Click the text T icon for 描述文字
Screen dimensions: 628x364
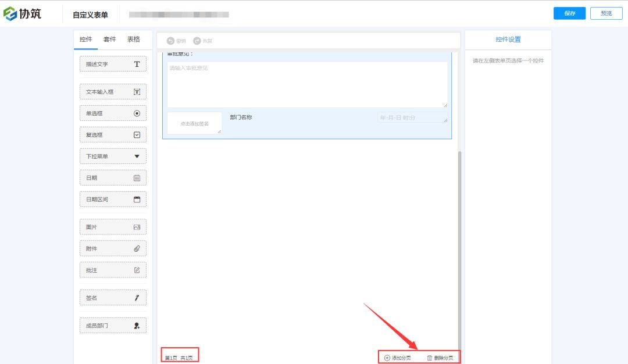point(137,64)
